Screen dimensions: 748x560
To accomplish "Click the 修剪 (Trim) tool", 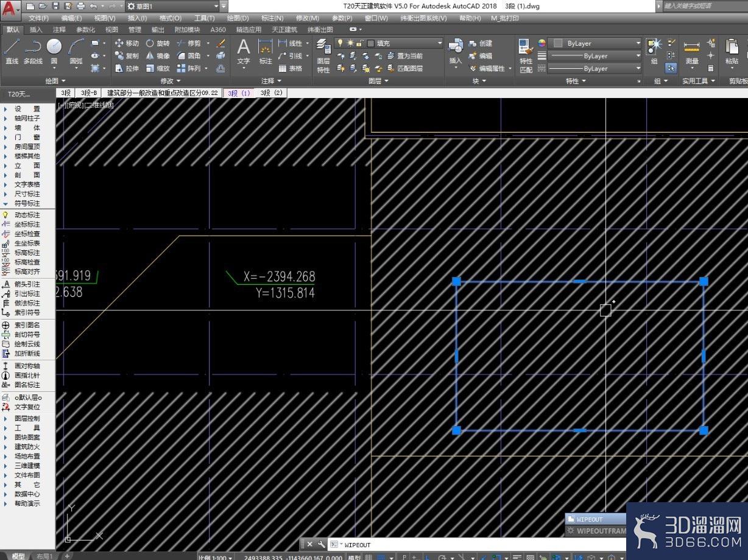I will click(189, 43).
